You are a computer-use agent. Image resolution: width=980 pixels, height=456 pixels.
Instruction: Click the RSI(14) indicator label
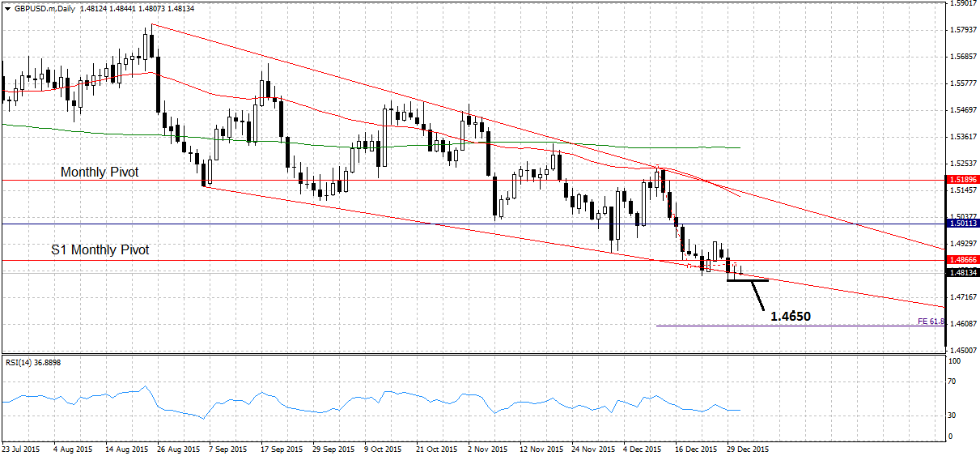32,362
